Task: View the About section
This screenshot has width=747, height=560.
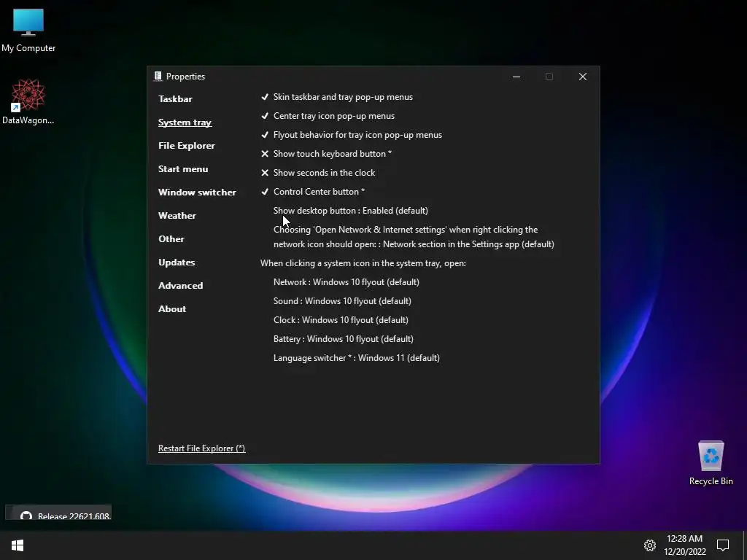Action: click(172, 309)
